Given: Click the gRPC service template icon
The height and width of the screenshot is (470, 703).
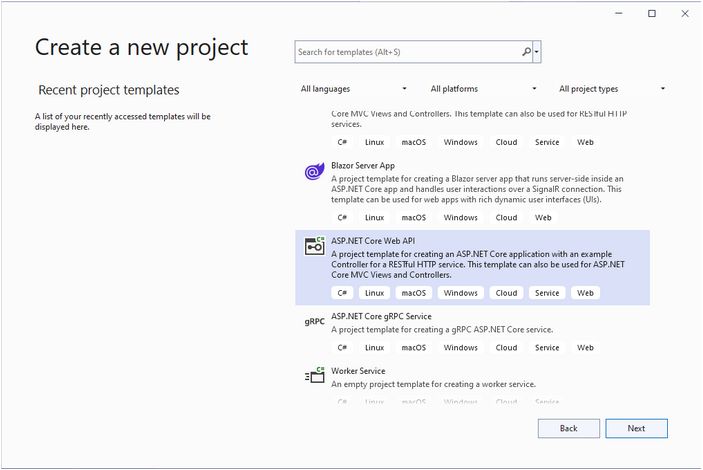Looking at the screenshot, I should pos(314,321).
